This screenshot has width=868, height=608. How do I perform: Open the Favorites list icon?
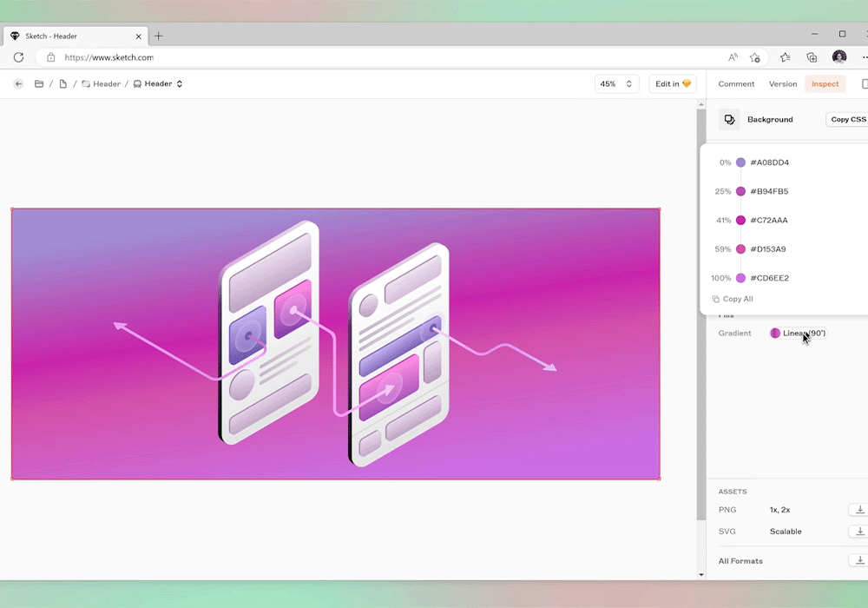(785, 57)
